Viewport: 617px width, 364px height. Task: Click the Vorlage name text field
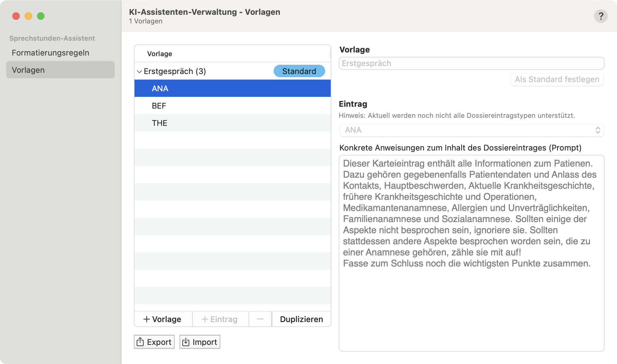(471, 64)
